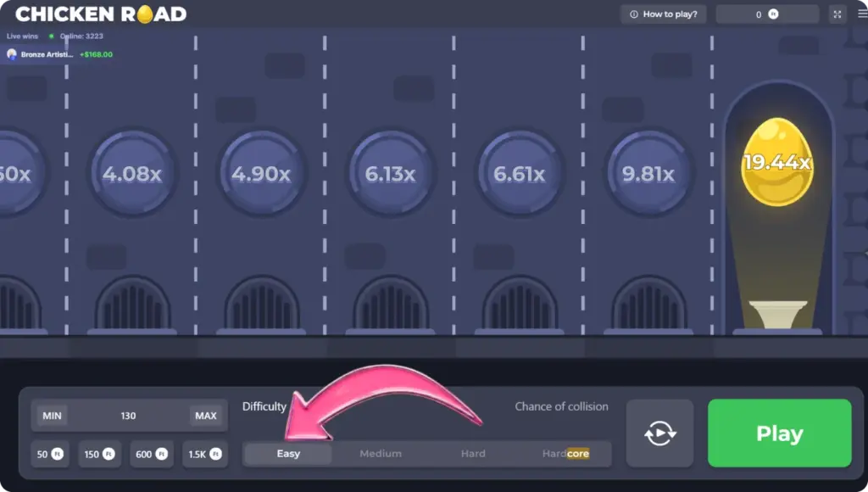Click the bet amount field showing 130
Screen dimensions: 868x492
tap(129, 416)
